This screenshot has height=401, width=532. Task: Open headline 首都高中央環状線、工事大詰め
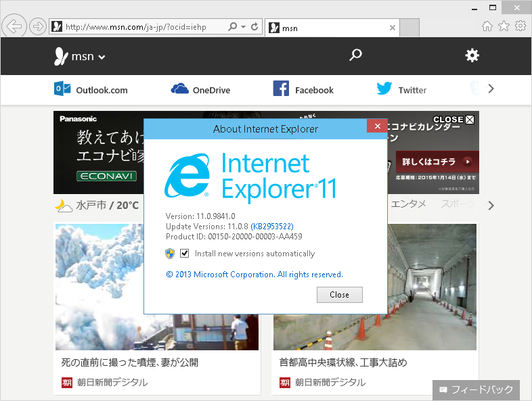(x=343, y=362)
